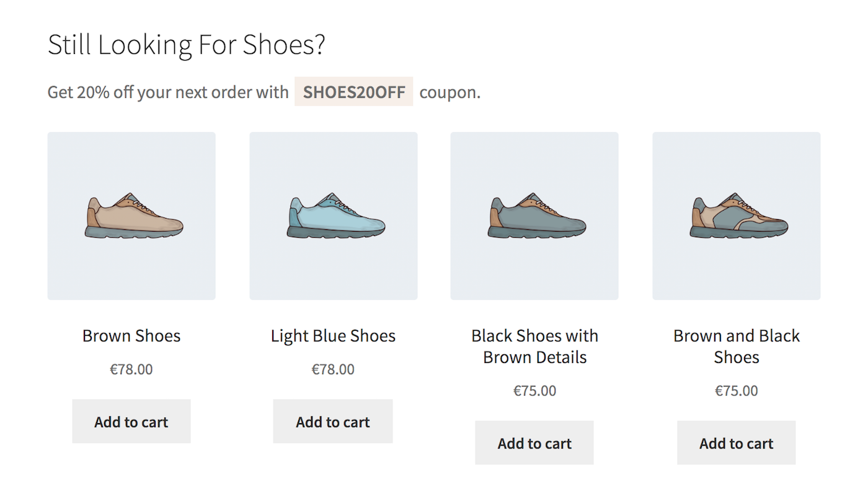Click the "Still Looking For Shoes?" heading

(x=187, y=45)
